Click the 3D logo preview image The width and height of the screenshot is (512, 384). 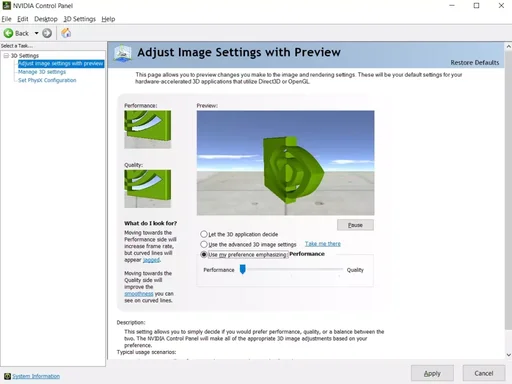[x=285, y=163]
